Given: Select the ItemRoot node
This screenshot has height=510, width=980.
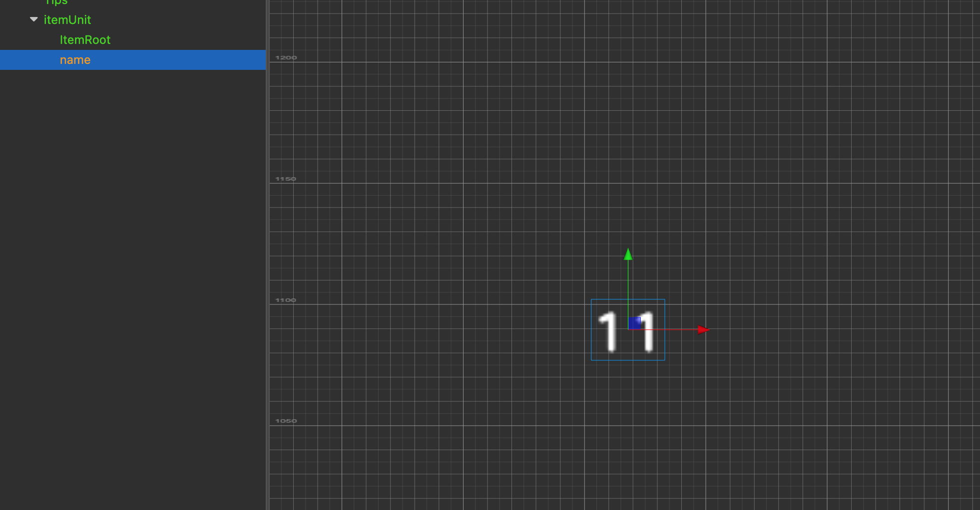Looking at the screenshot, I should pos(85,40).
